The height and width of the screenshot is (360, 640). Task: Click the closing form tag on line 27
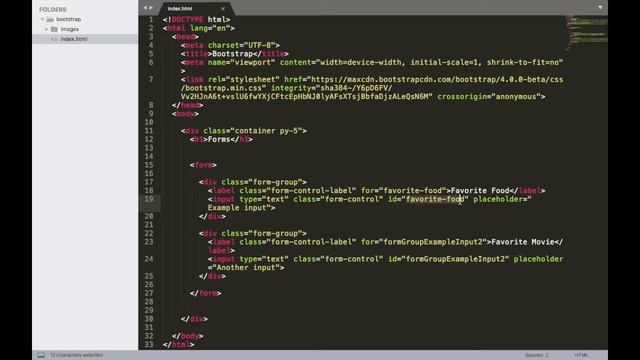206,293
